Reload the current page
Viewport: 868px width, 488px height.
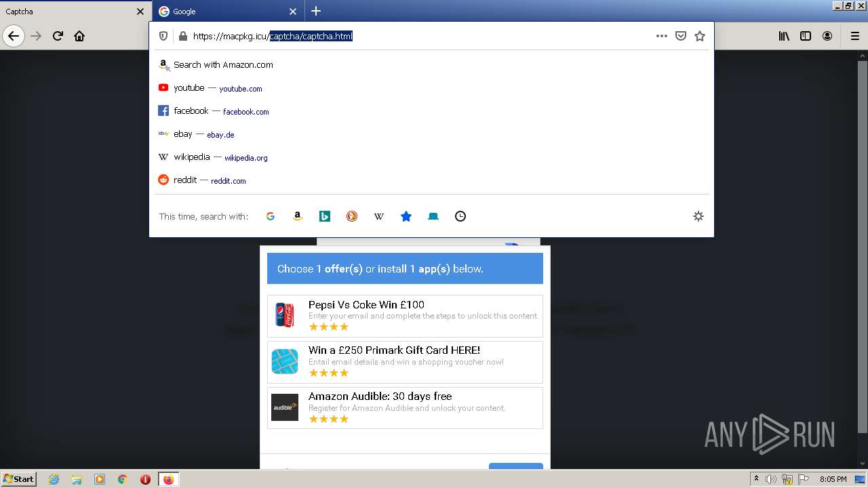click(x=58, y=36)
